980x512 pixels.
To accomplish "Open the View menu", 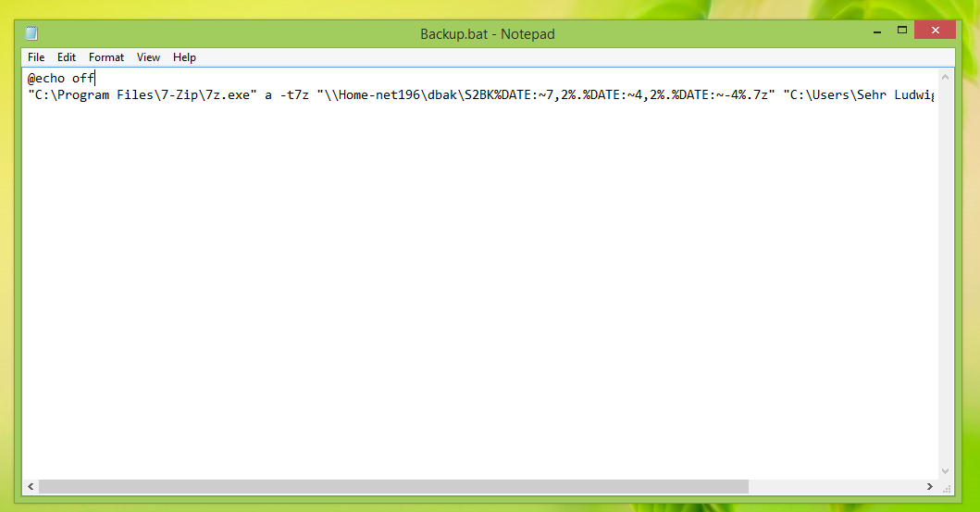I will click(x=149, y=57).
